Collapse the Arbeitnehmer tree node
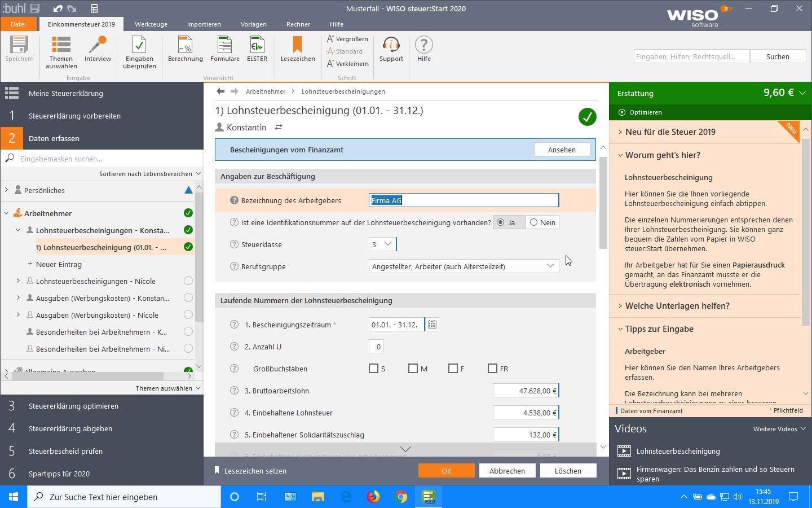This screenshot has width=812, height=508. coord(7,213)
